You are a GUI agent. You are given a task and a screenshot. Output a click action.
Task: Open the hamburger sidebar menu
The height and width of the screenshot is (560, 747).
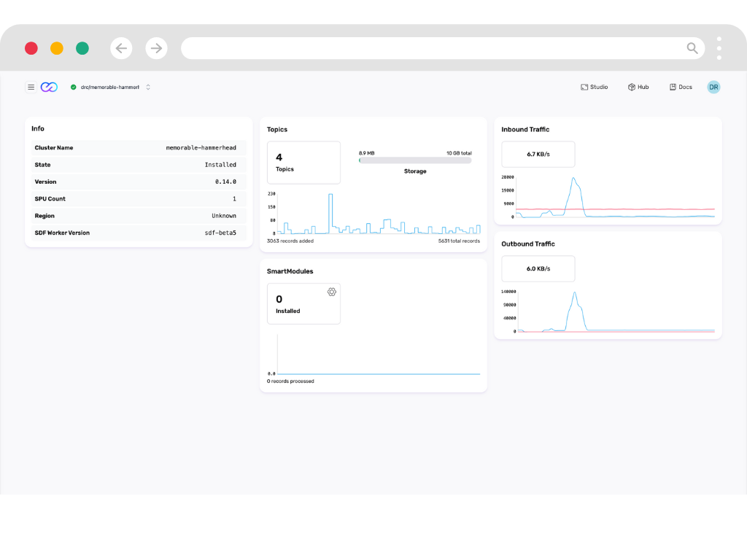[31, 87]
